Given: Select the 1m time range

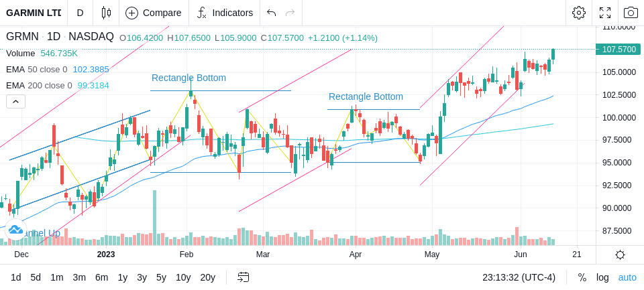Looking at the screenshot, I should 56,277.
